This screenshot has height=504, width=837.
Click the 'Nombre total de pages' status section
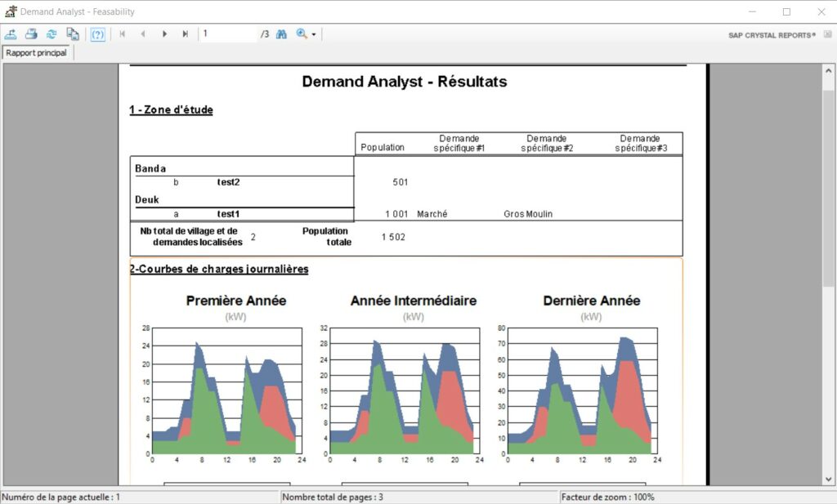(x=335, y=497)
